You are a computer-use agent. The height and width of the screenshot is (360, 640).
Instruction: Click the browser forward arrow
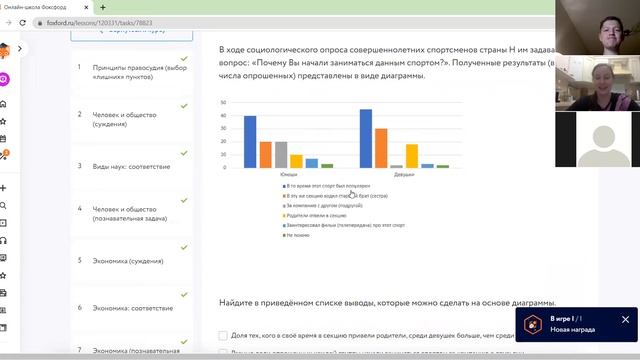[8, 23]
